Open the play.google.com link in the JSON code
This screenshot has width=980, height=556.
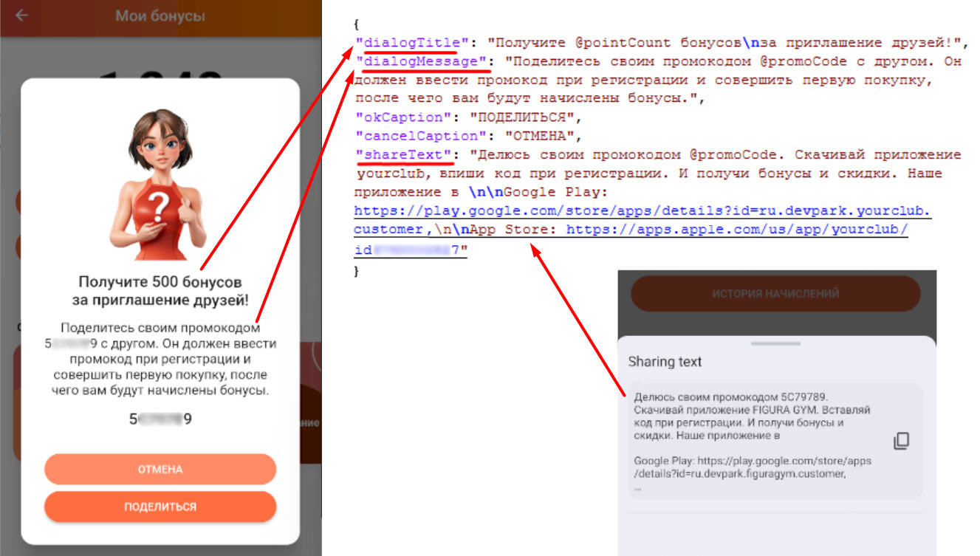[x=643, y=221]
